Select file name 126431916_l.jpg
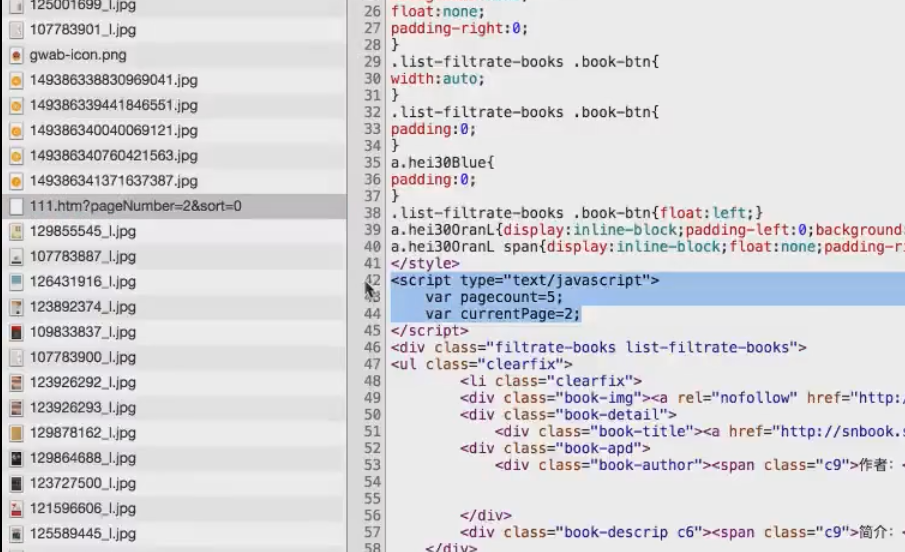The width and height of the screenshot is (905, 552). pos(83,282)
